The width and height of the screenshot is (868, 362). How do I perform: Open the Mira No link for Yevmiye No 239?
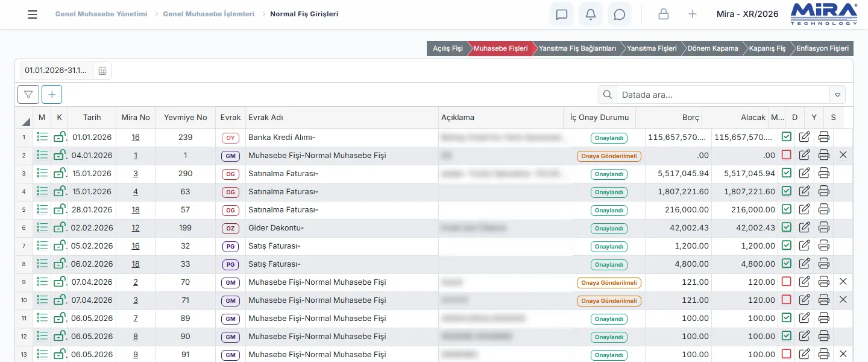click(x=136, y=138)
